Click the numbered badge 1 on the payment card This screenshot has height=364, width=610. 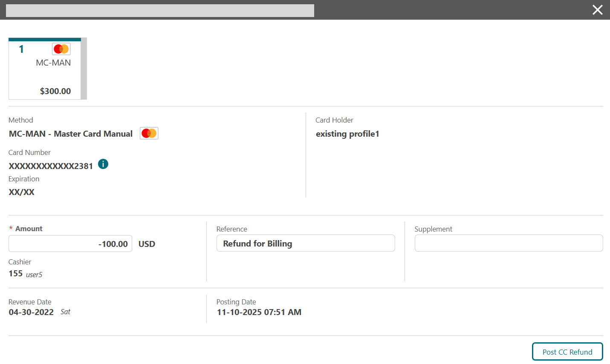tap(21, 49)
